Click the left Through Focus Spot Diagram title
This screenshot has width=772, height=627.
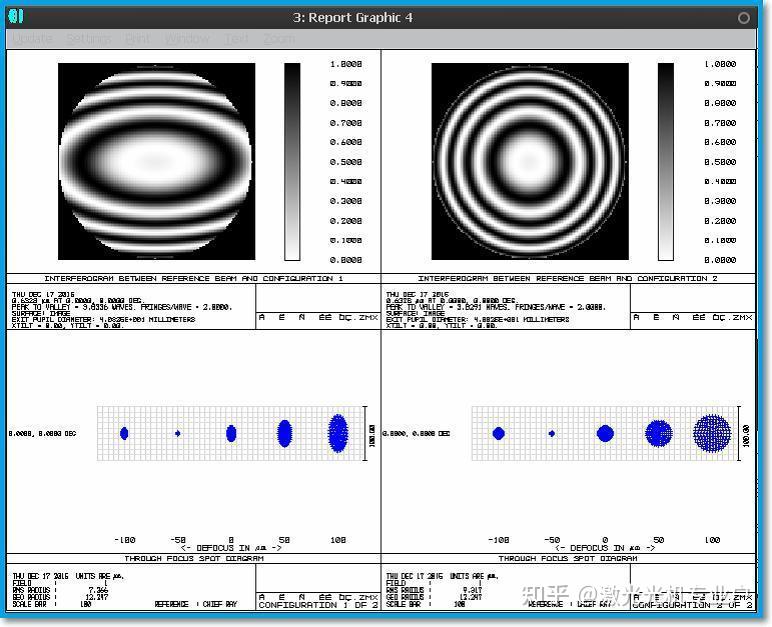click(194, 558)
